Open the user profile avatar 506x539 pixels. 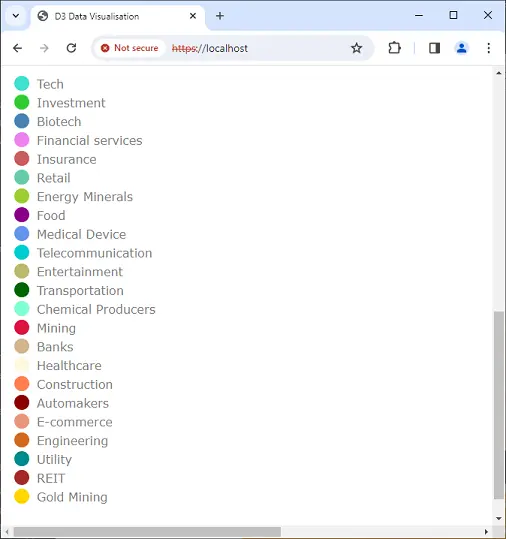point(461,48)
